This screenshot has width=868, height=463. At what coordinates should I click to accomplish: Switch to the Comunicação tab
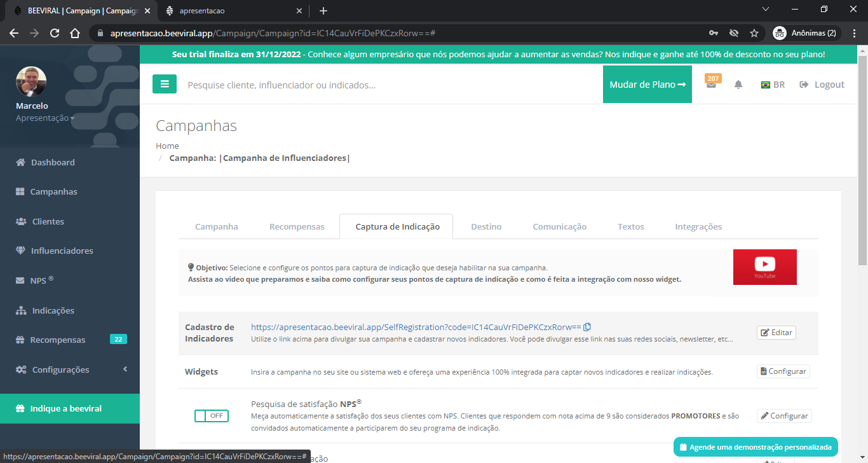pyautogui.click(x=560, y=226)
